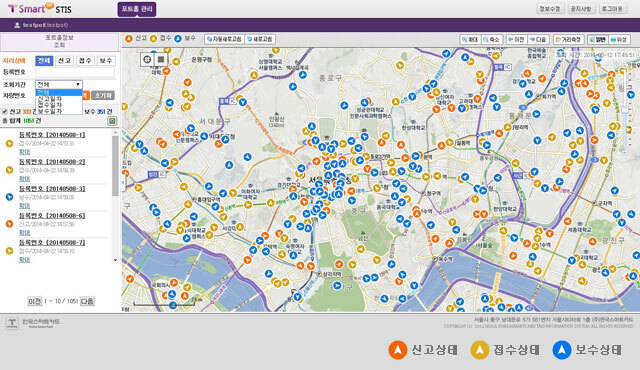Select 접수 processing status filter
Screen dimensions: 640x370
[85, 61]
